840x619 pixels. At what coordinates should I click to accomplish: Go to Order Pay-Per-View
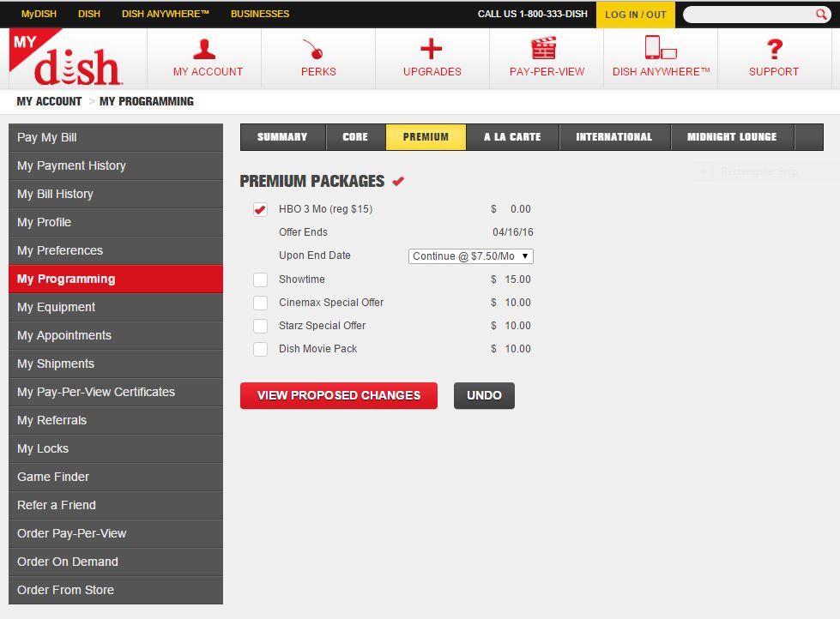tap(116, 534)
